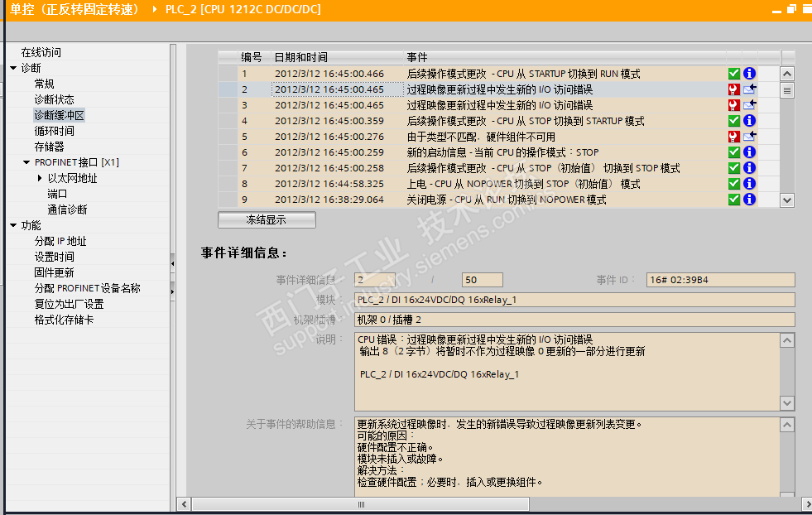Open 循环时间 diagnostics page
This screenshot has height=515, width=812.
point(55,131)
